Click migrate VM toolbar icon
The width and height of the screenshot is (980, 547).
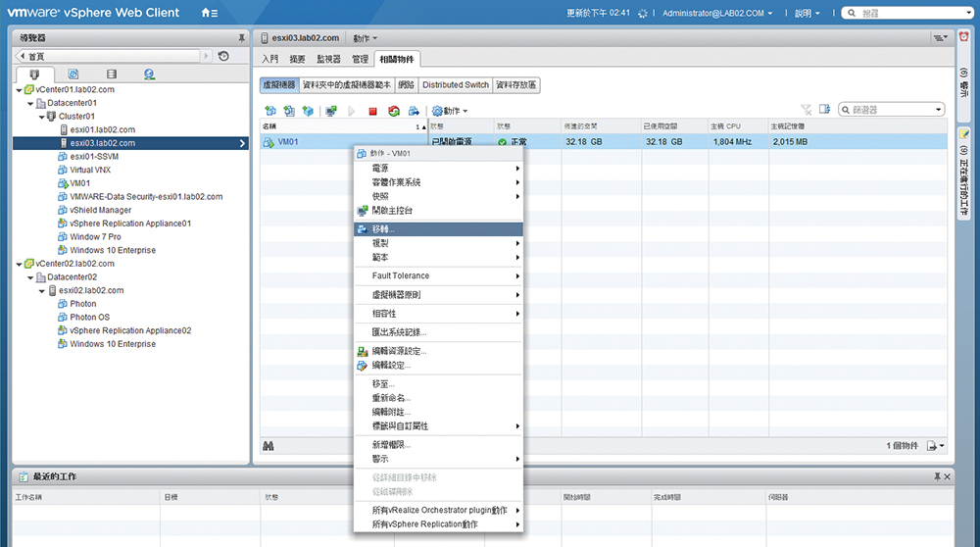point(414,111)
